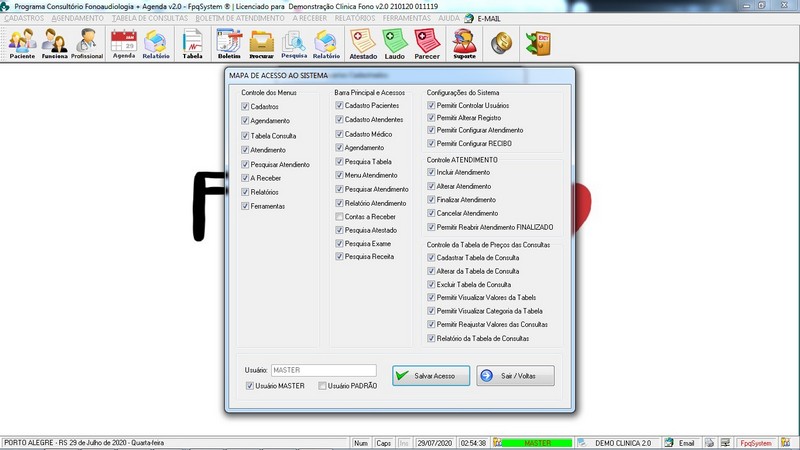
Task: Click the Sair / Voltas button
Action: click(x=515, y=376)
